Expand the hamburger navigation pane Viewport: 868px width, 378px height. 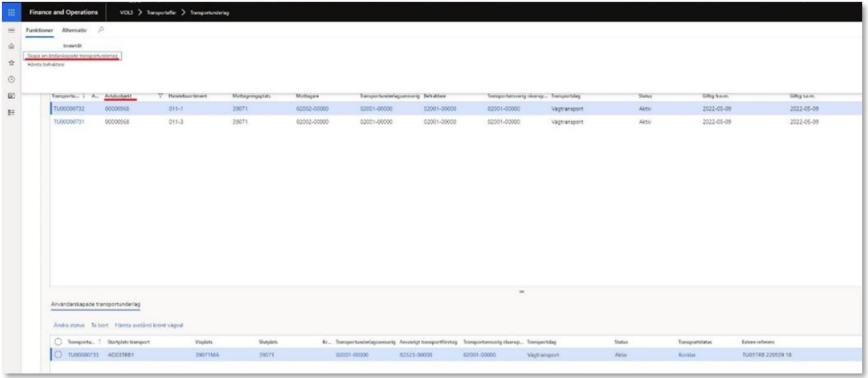pyautogui.click(x=12, y=31)
